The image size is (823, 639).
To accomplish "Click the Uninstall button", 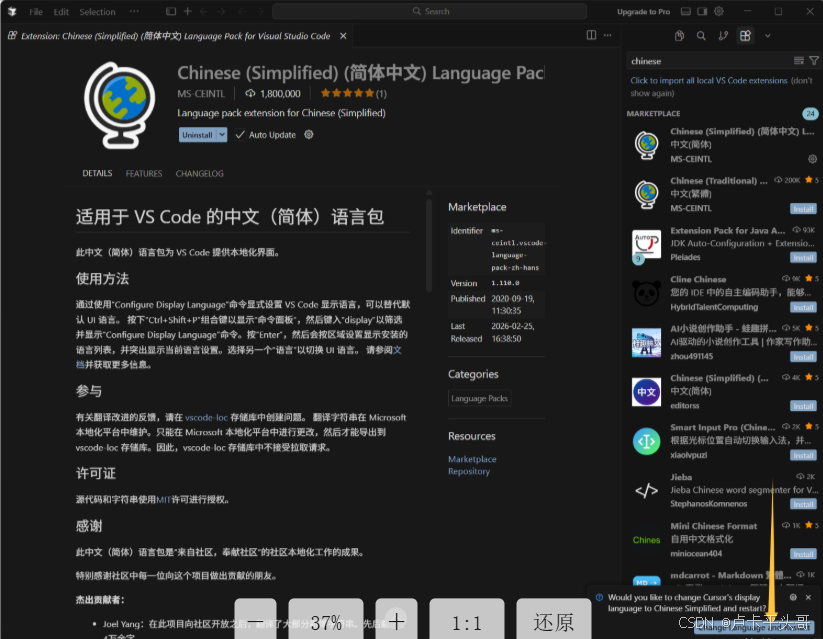I will pos(197,134).
